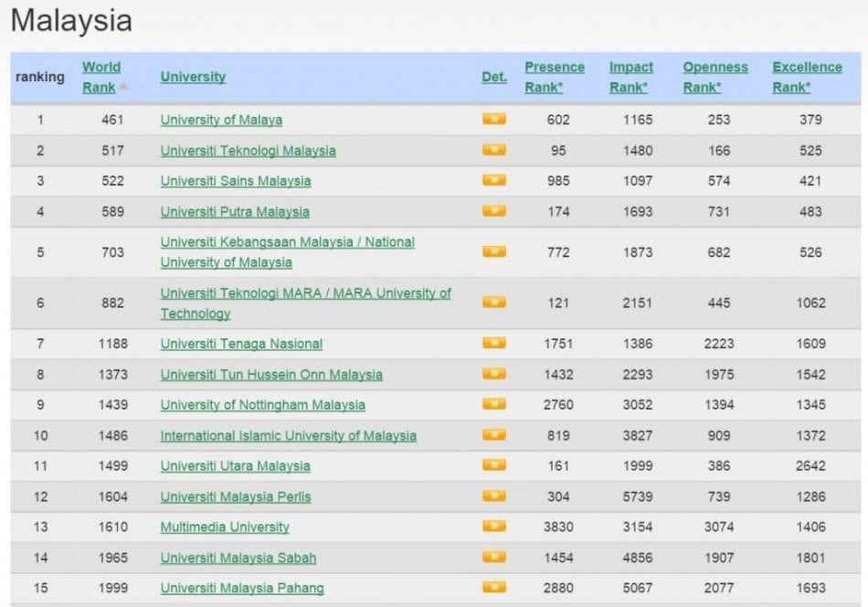Open details for University of Malaya
Screen dimensions: 868x607
click(x=494, y=120)
